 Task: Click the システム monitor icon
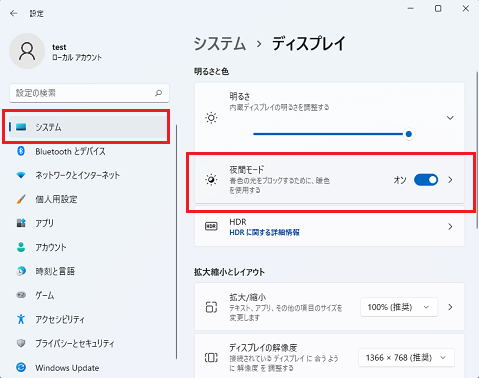[x=21, y=127]
